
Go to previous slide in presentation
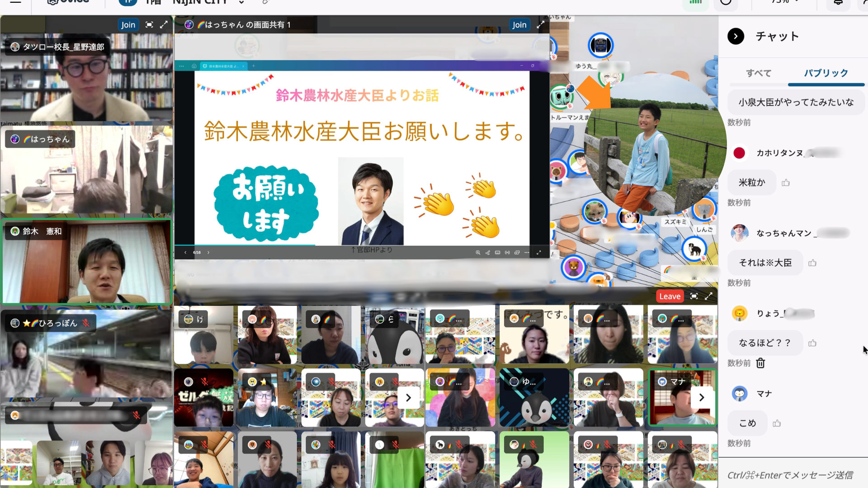tap(185, 253)
